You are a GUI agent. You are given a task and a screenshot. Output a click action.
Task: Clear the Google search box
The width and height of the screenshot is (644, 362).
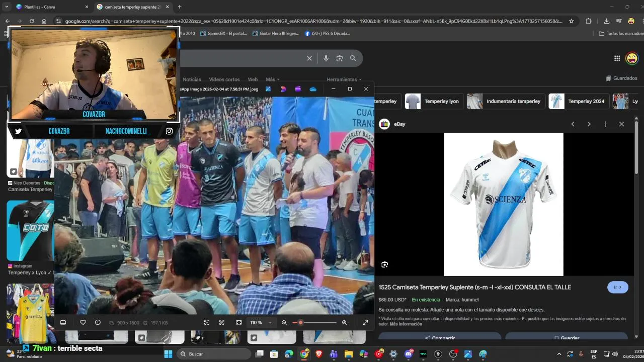pos(309,58)
